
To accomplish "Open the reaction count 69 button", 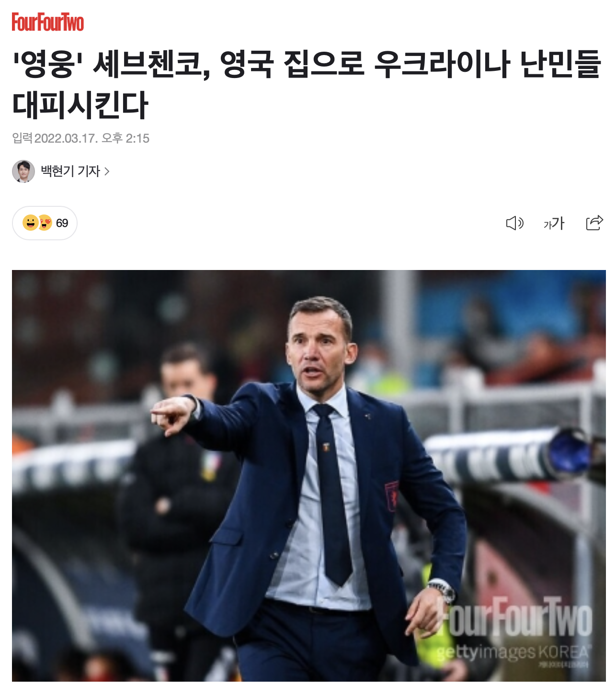I will 45,223.
